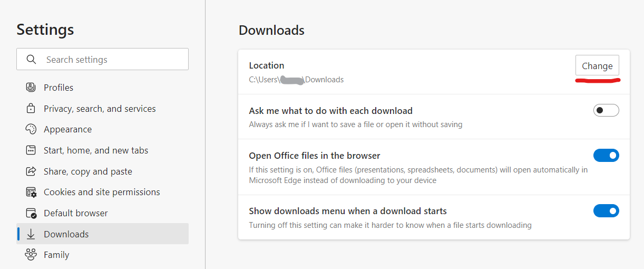Click the Share, copy and paste icon

[x=31, y=171]
